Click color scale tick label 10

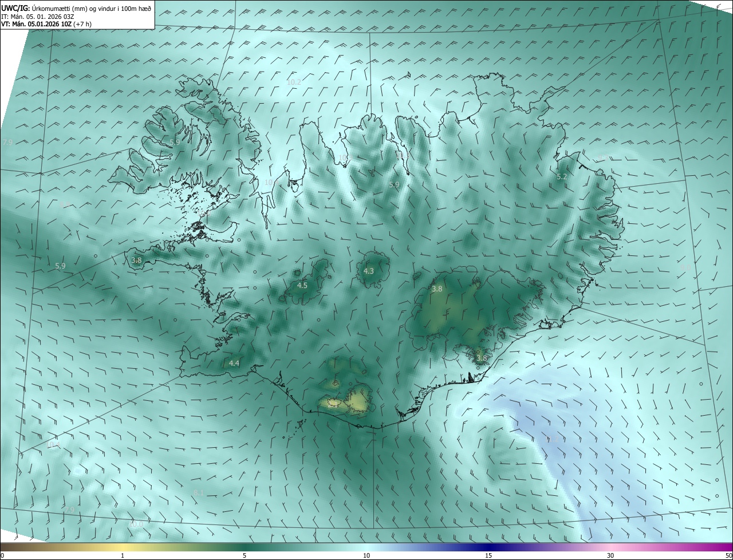tap(366, 555)
